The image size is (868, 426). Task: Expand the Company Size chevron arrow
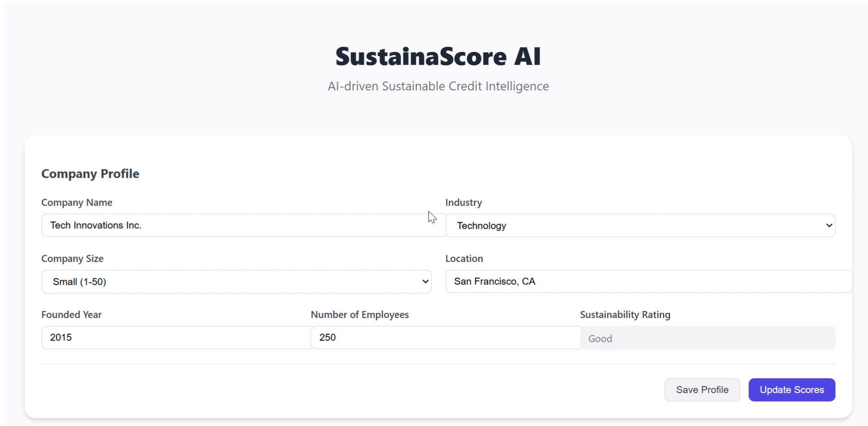tap(425, 282)
